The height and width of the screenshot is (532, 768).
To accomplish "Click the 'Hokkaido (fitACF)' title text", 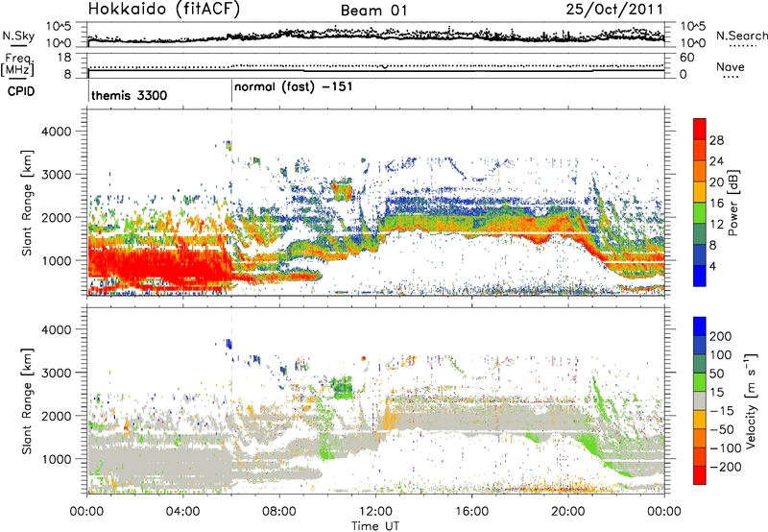I will (x=164, y=9).
